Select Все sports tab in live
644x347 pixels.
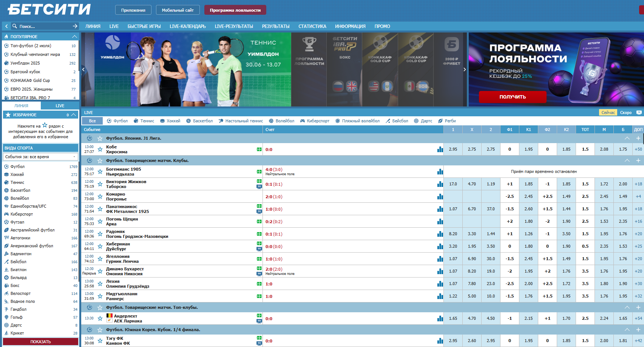93,121
